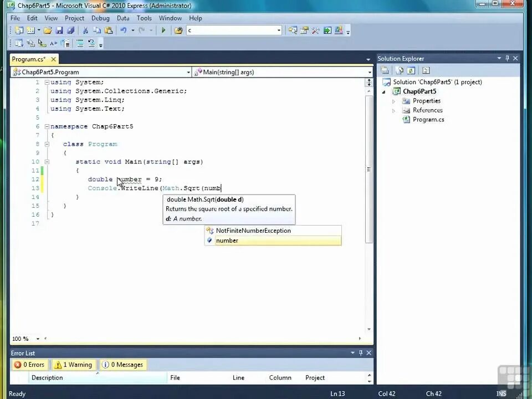Open the Toolbox wrench-and-hammer icon

315,30
